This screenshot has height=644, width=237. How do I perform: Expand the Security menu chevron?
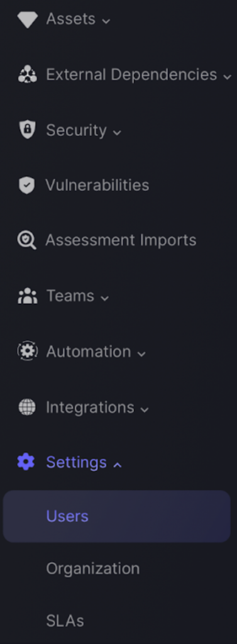pos(117,132)
